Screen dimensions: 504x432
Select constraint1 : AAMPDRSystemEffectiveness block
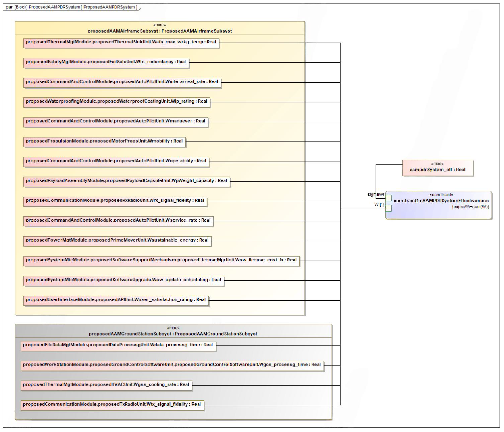point(441,205)
